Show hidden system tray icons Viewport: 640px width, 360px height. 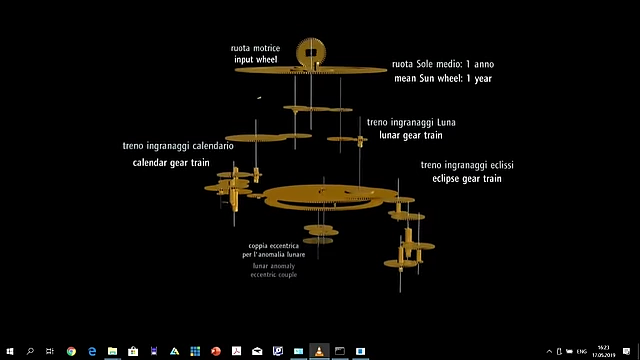pyautogui.click(x=549, y=351)
